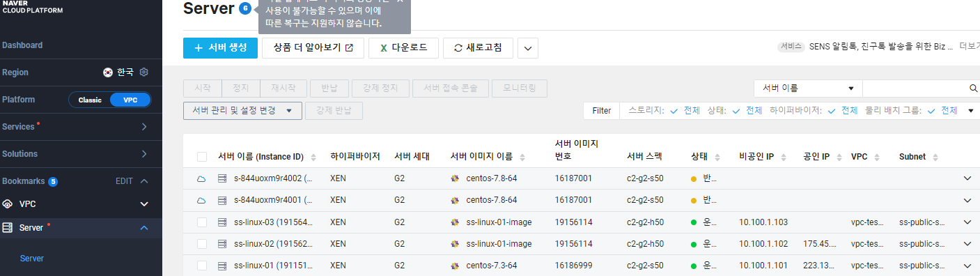980x276 pixels.
Task: Click 상품 더 알아보기 link button
Action: [x=313, y=48]
